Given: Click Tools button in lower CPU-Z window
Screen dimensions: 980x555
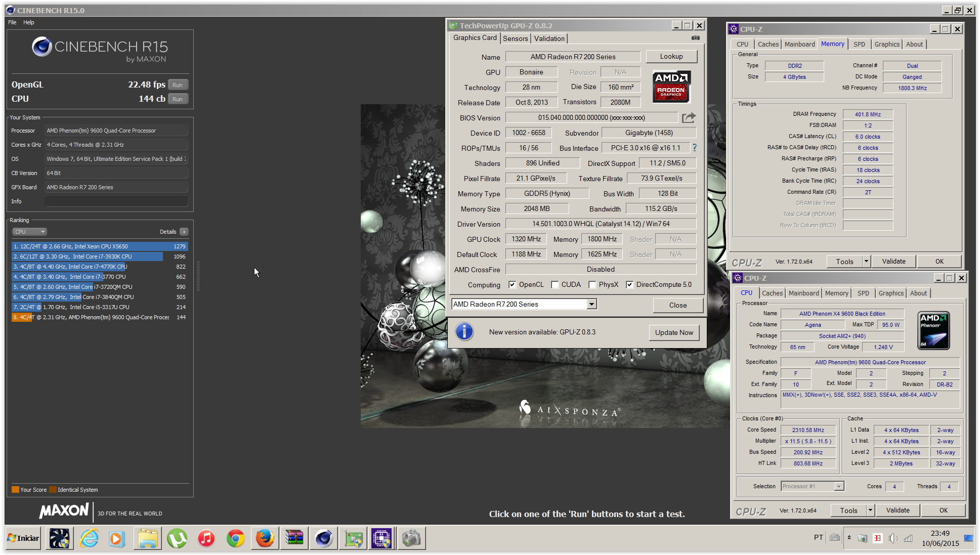Looking at the screenshot, I should point(848,510).
